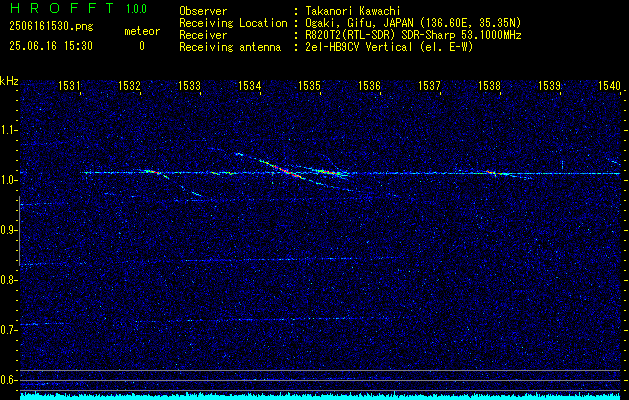Click version number 1.0.0
Screen dimensions: 629x400
[136, 8]
